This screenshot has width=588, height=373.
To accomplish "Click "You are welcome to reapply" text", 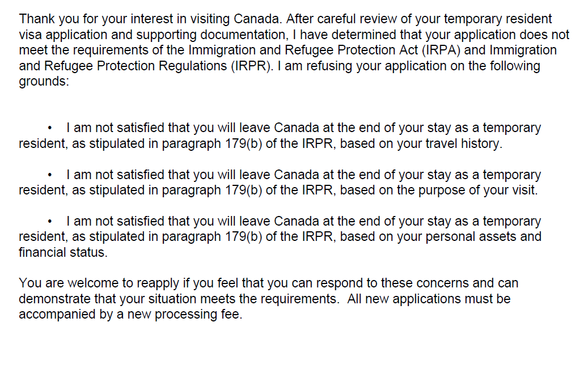I will tap(94, 283).
